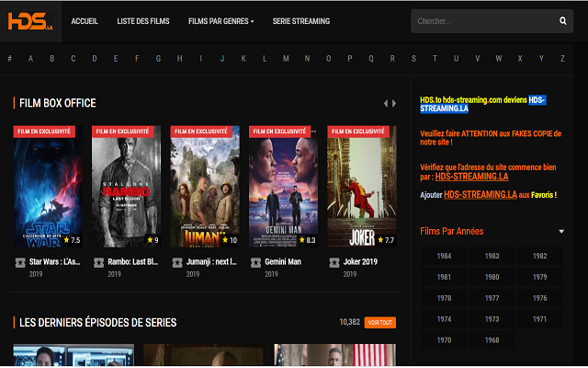Click the 8.3 rating on Gemini Man poster
The height and width of the screenshot is (368, 588).
(308, 240)
